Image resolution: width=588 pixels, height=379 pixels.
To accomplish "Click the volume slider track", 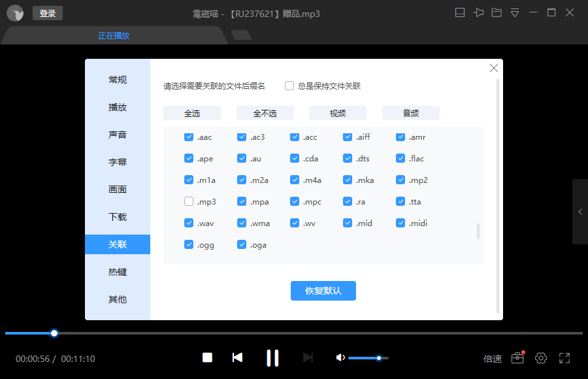I will tap(366, 358).
